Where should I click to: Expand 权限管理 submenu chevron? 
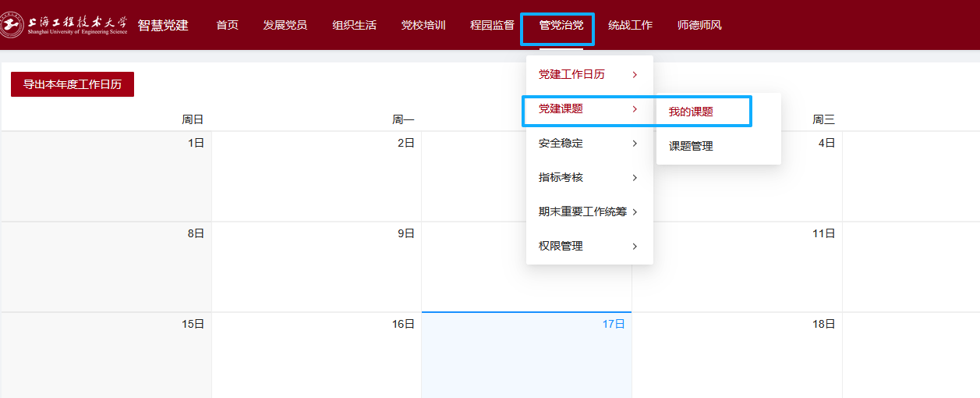pyautogui.click(x=635, y=247)
